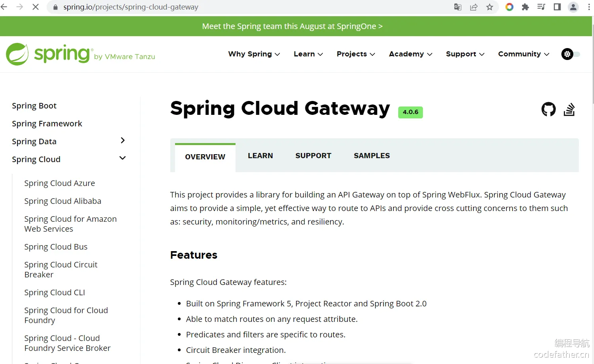The width and height of the screenshot is (594, 364).
Task: Open Spring Boot in the sidebar
Action: pyautogui.click(x=34, y=106)
